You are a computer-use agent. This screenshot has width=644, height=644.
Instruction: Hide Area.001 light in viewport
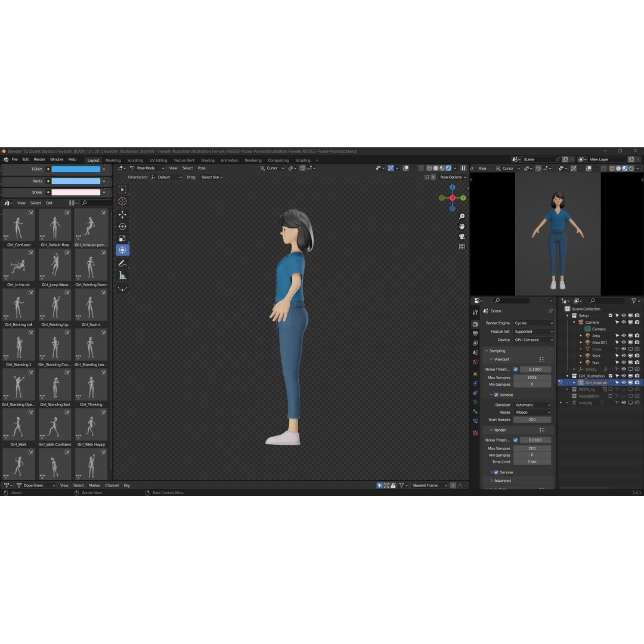[x=624, y=342]
